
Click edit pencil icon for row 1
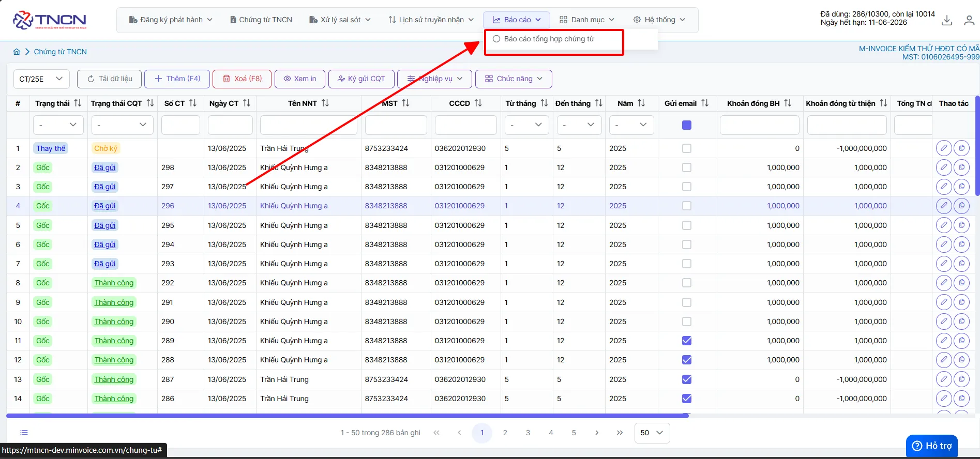point(944,148)
